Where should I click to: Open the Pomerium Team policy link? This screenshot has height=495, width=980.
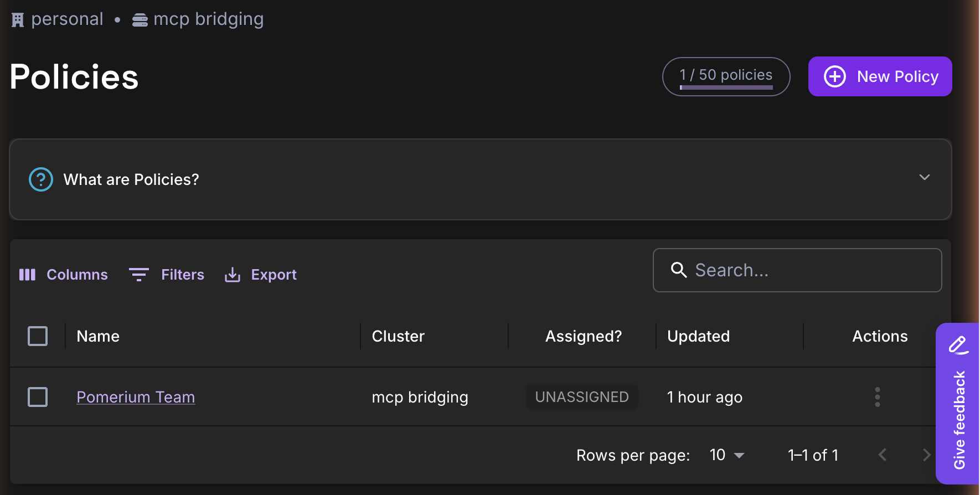click(x=136, y=397)
